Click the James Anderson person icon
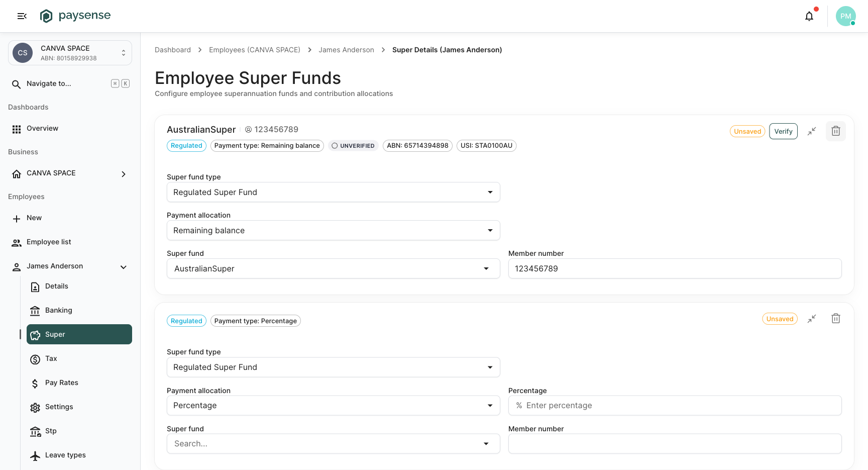Screen dimensions: 868x470 [17, 267]
